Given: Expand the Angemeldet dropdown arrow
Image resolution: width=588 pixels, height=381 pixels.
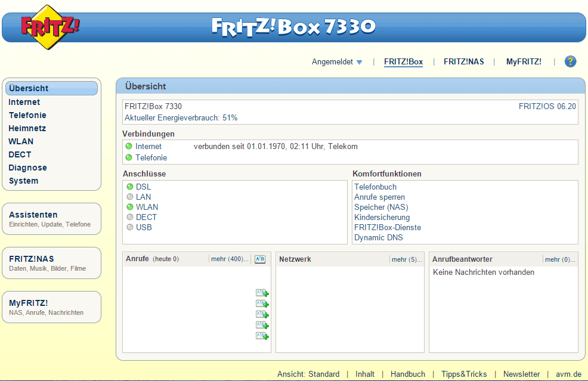Looking at the screenshot, I should click(x=359, y=62).
